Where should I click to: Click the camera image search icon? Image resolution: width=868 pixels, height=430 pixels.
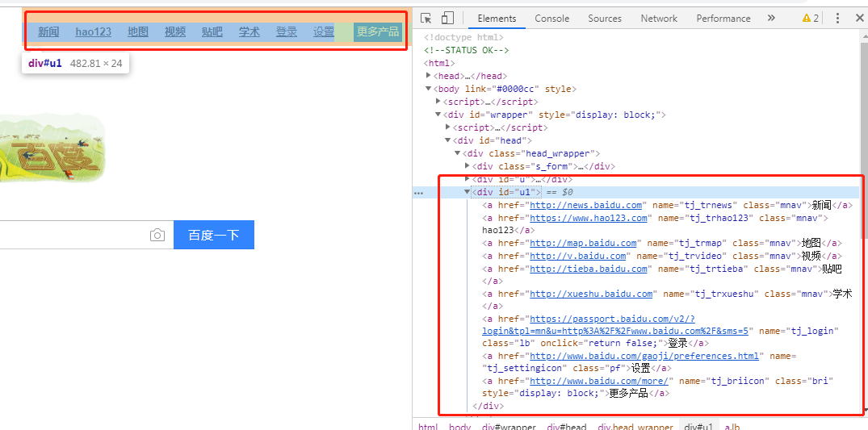coord(157,236)
